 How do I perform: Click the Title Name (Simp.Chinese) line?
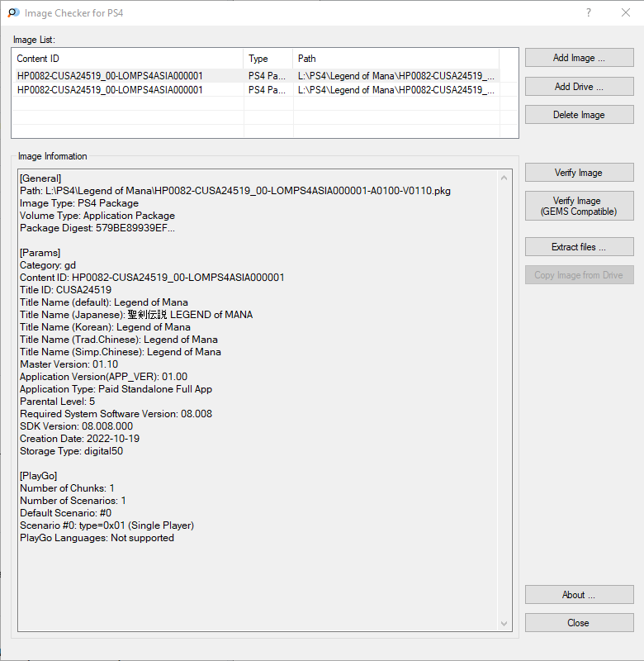click(x=121, y=352)
